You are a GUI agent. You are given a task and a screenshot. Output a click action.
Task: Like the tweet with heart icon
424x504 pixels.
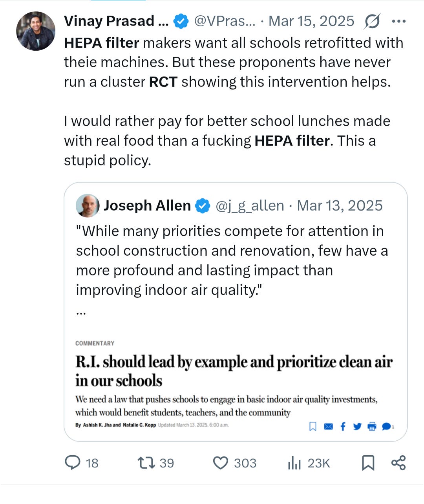[x=220, y=463]
